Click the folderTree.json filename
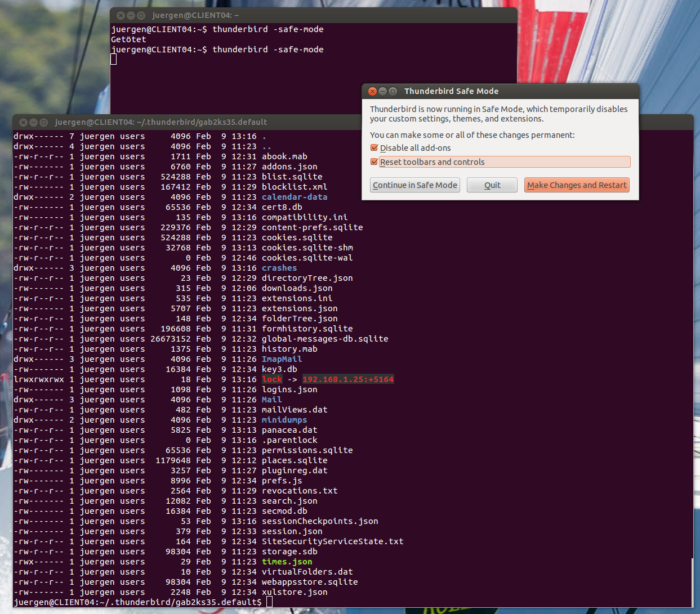The height and width of the screenshot is (614, 700). coord(300,319)
